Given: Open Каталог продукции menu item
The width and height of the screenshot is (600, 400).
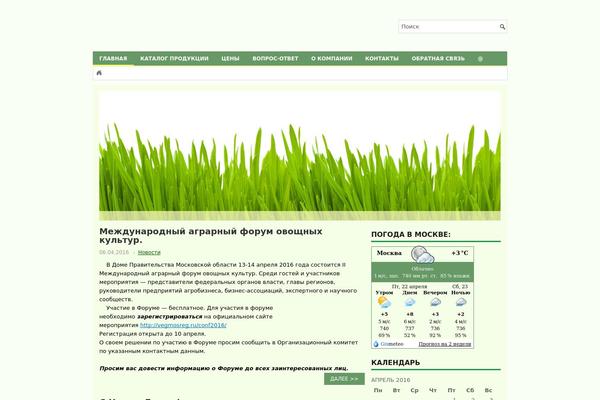Looking at the screenshot, I should (x=174, y=59).
